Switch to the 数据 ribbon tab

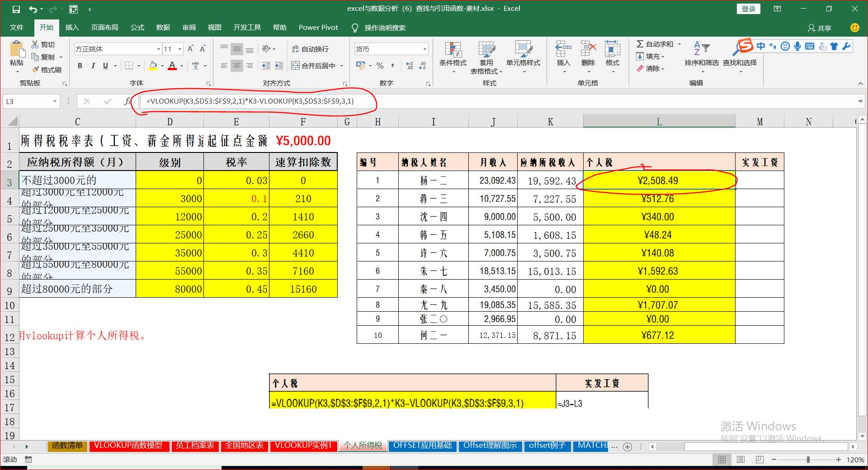(x=163, y=28)
